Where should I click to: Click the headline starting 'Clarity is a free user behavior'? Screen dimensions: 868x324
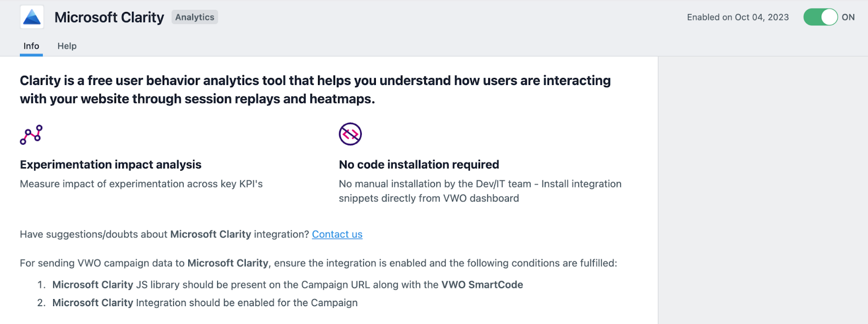[x=315, y=90]
